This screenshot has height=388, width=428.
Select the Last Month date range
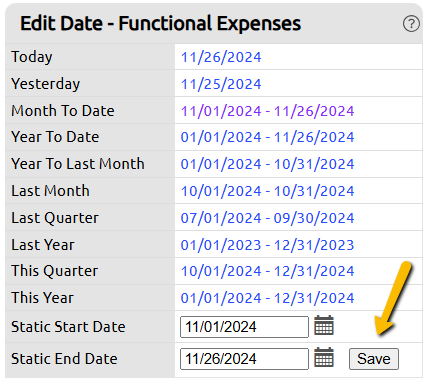click(x=267, y=191)
